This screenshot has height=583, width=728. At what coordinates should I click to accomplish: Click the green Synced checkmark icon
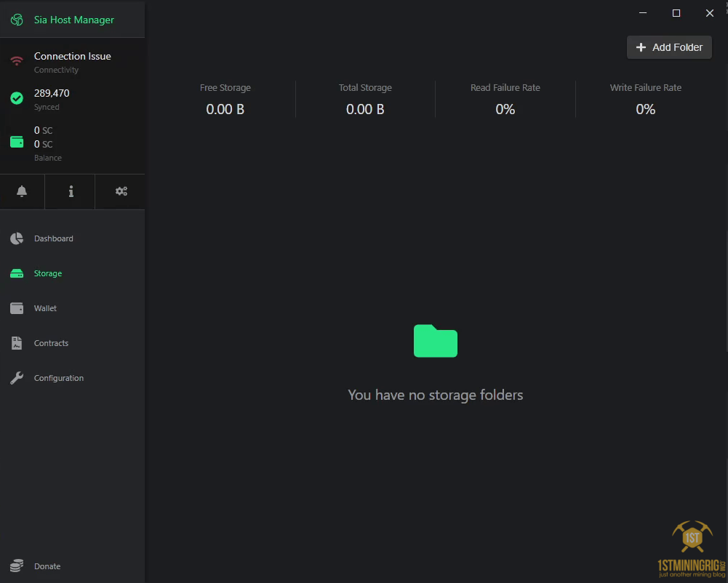click(x=17, y=98)
